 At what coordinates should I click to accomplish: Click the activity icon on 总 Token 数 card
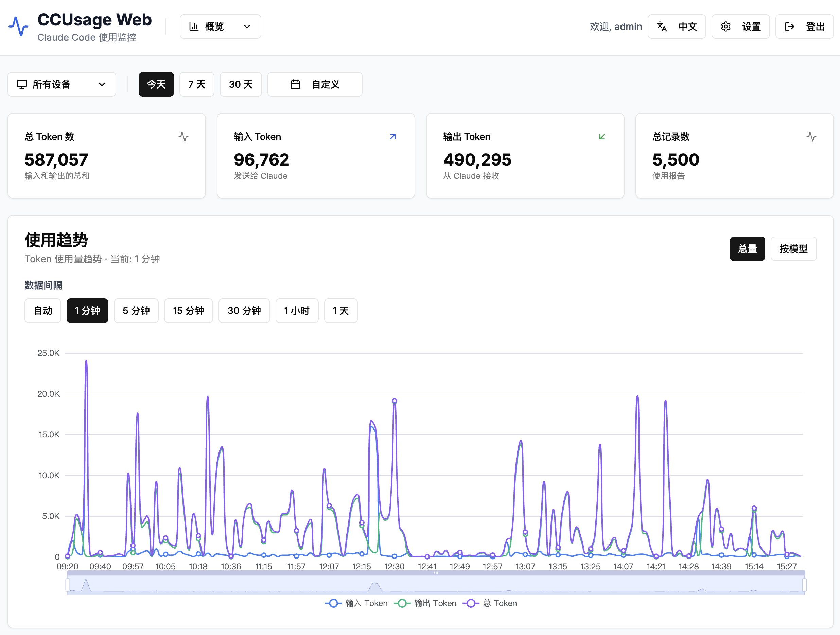tap(183, 137)
